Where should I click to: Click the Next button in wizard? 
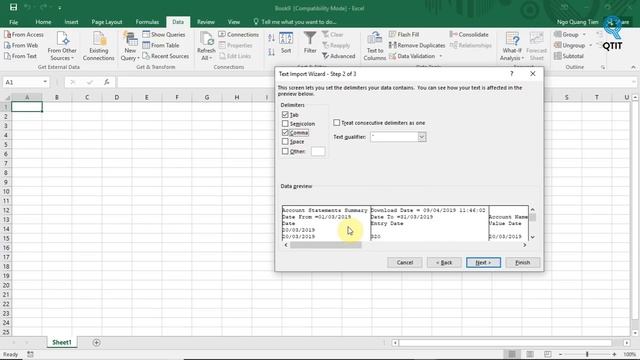coord(483,262)
